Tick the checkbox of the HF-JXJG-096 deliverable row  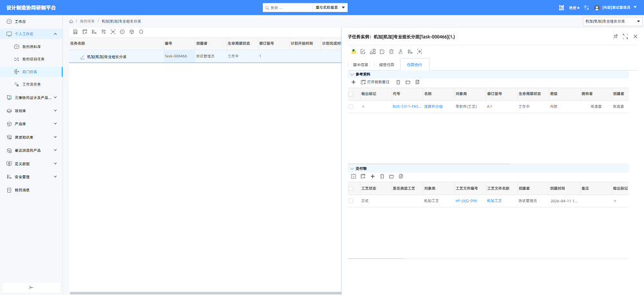point(351,200)
